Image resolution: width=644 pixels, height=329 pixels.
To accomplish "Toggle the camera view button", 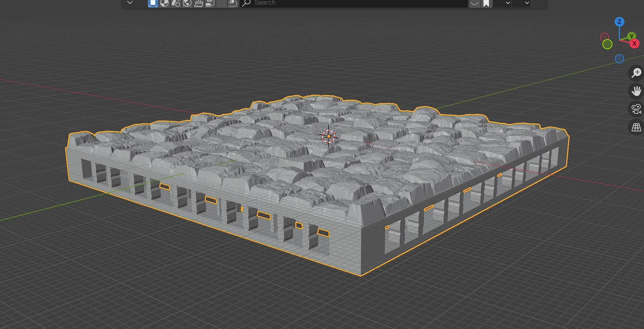I will (x=636, y=109).
